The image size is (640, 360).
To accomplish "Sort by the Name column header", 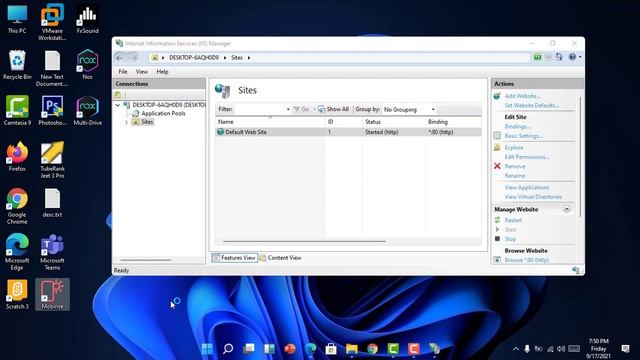I will pos(226,122).
